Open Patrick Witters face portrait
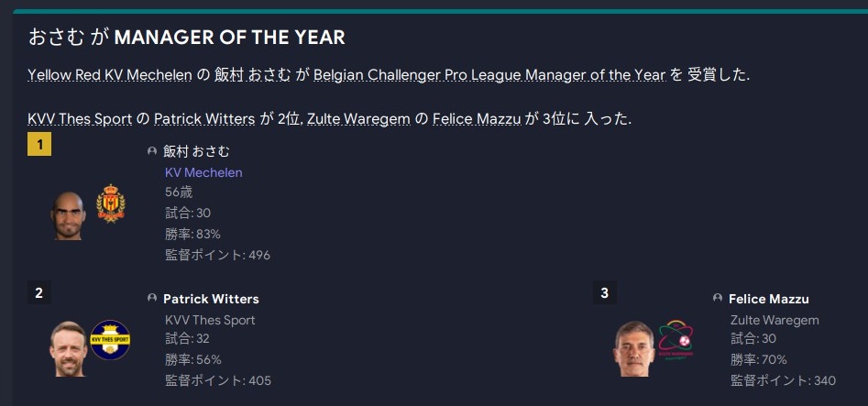The image size is (868, 406). [68, 349]
